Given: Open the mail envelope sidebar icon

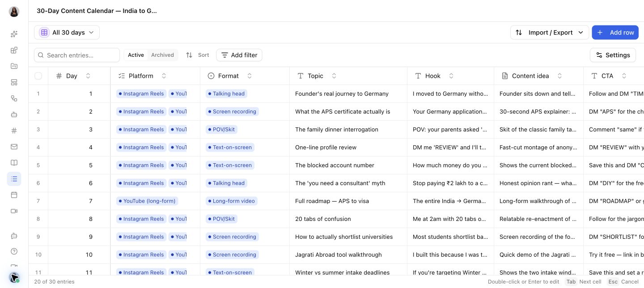Looking at the screenshot, I should tap(14, 147).
